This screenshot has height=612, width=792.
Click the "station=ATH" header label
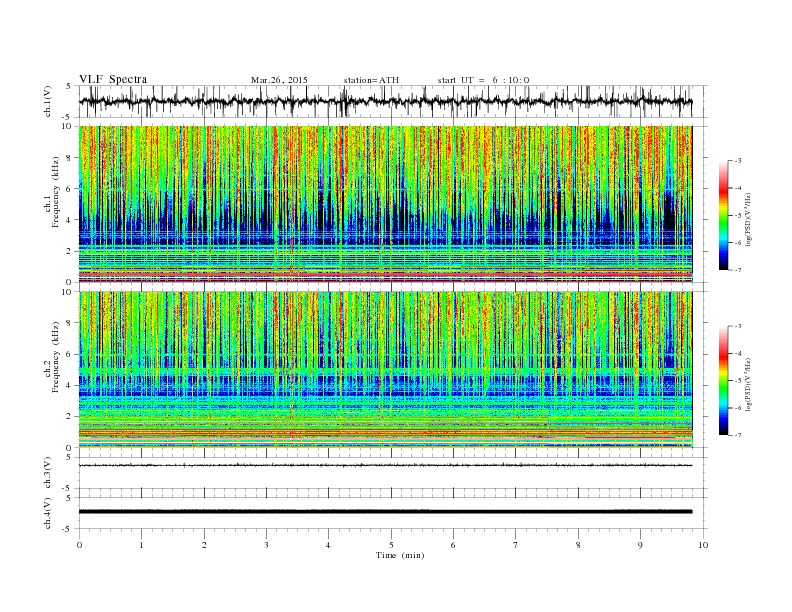[371, 80]
